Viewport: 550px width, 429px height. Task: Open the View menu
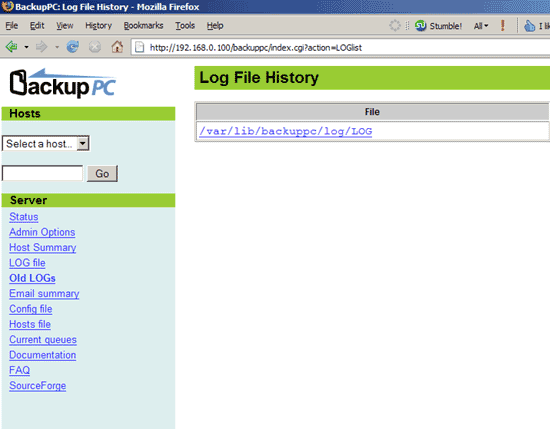(x=65, y=26)
